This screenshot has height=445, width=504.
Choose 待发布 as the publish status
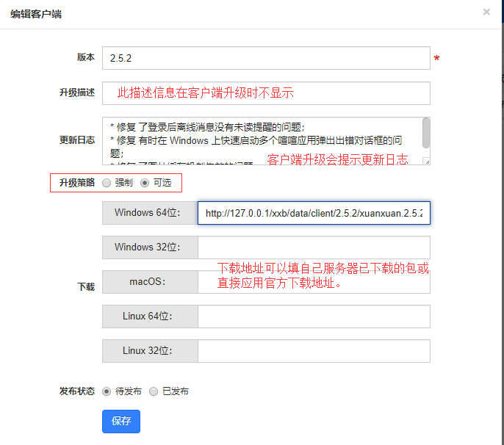[107, 391]
